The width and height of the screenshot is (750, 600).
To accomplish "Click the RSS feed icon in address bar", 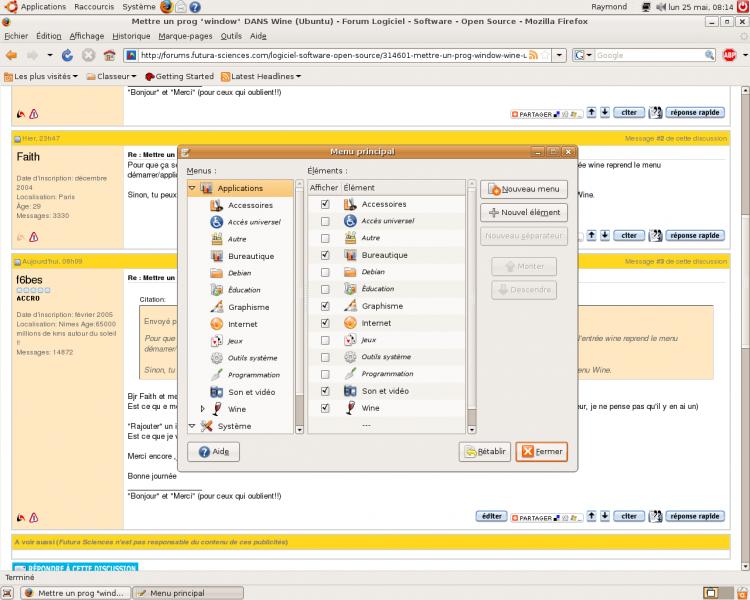I will click(x=533, y=56).
